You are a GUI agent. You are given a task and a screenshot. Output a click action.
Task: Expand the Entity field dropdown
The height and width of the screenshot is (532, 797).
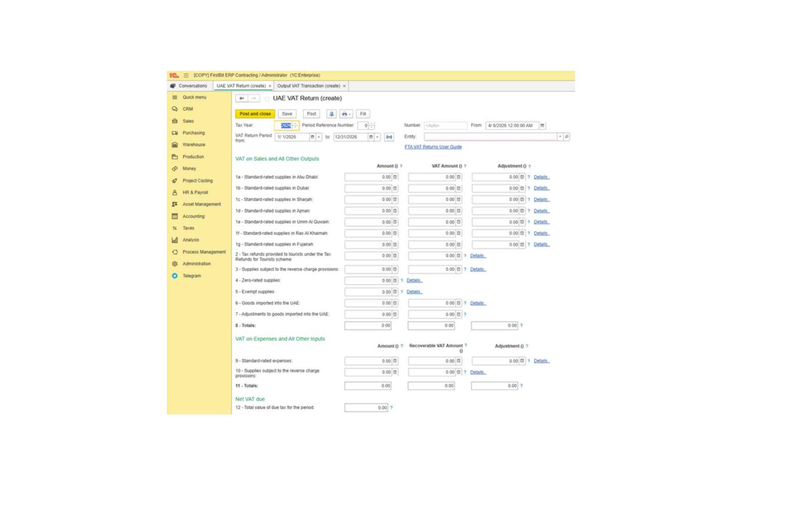coord(561,137)
